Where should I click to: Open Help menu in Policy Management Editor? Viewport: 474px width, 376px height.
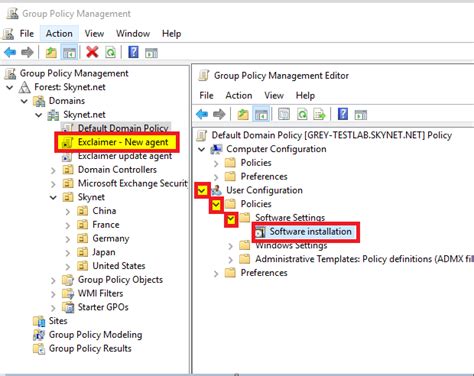coord(305,96)
